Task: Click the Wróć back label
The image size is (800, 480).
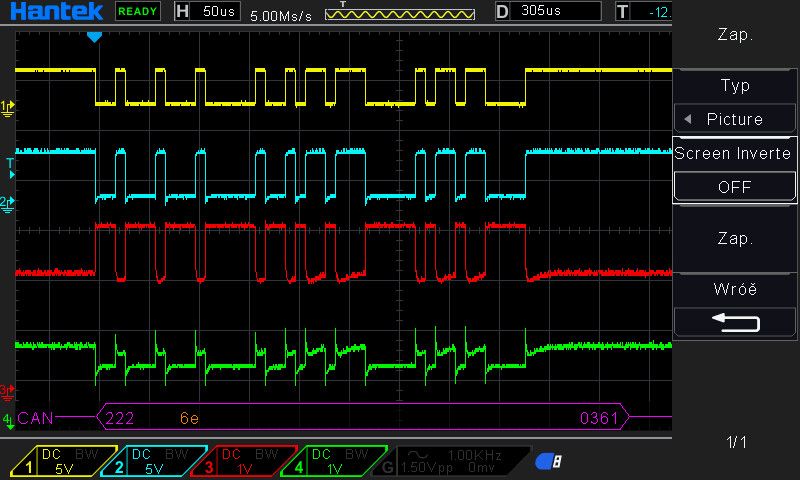Action: 735,289
